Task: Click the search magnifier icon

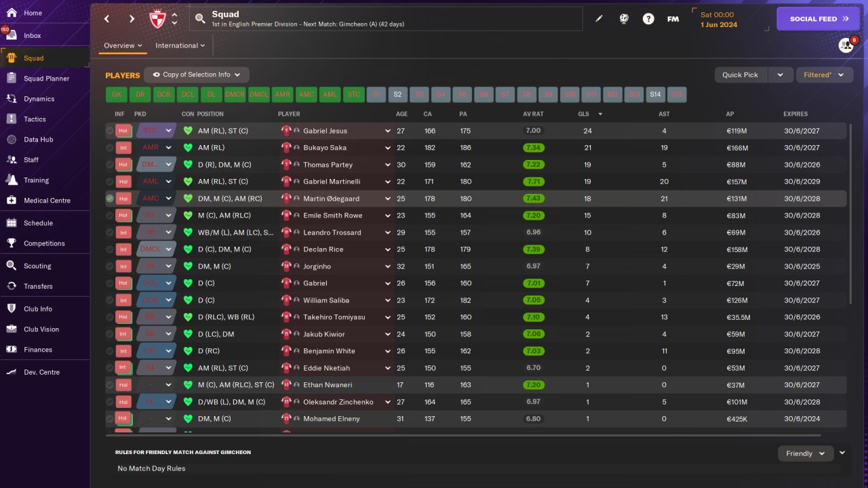Action: (200, 19)
